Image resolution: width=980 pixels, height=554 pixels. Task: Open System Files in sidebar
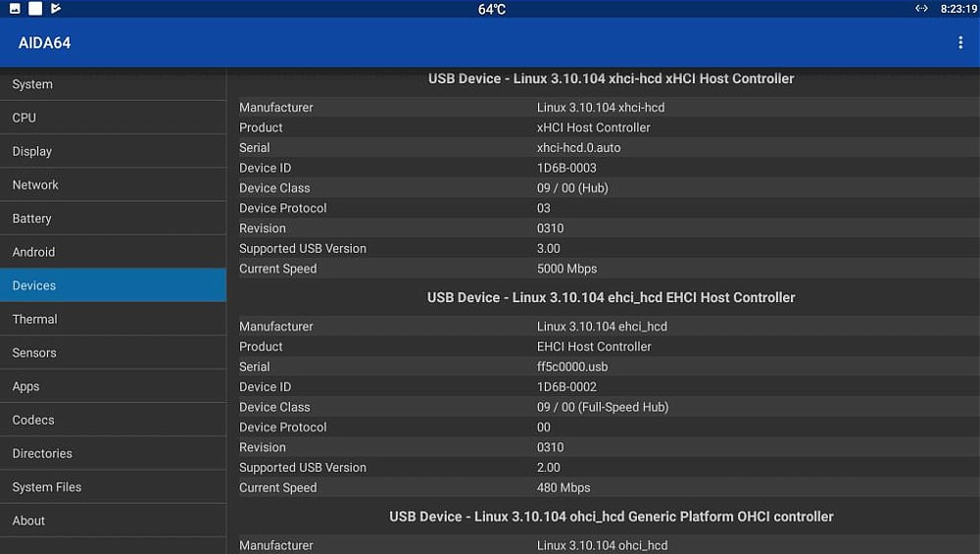(113, 487)
